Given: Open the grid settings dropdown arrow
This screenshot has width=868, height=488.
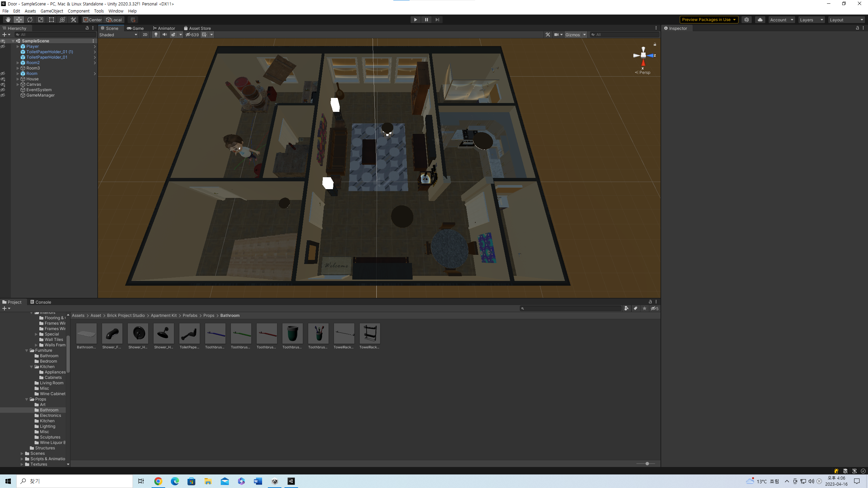Looking at the screenshot, I should [x=212, y=35].
